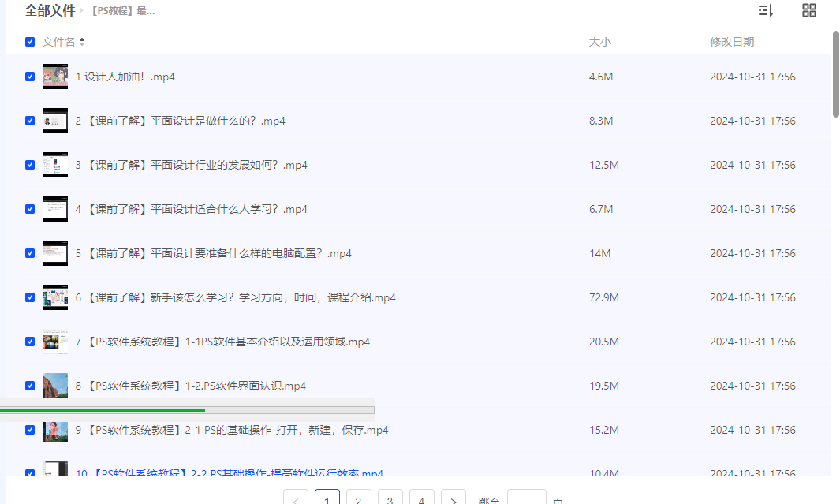This screenshot has width=840, height=504.
Task: Uncheck checkbox for 平面设计是做什么的？.mp4
Action: (30, 121)
